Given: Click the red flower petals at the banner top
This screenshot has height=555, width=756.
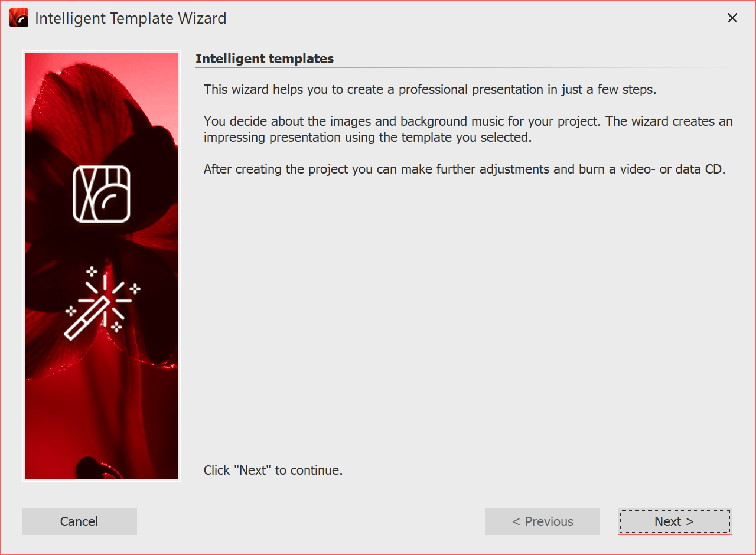Looking at the screenshot, I should pos(89,94).
